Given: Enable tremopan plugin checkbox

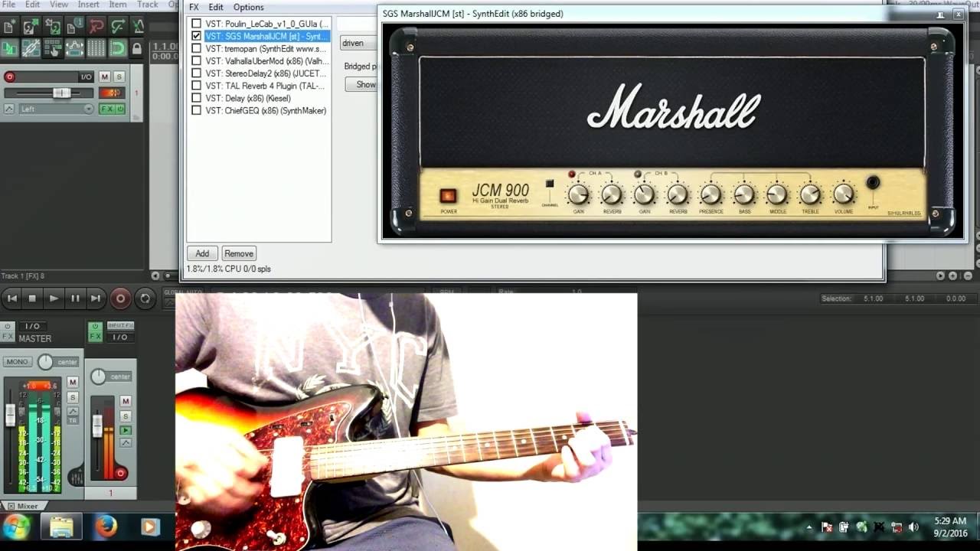Looking at the screenshot, I should point(197,48).
